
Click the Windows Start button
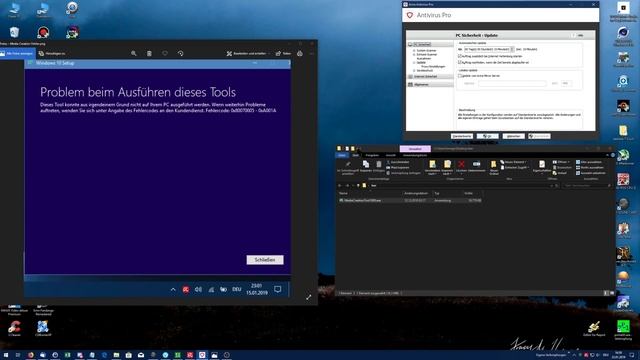click(6, 355)
